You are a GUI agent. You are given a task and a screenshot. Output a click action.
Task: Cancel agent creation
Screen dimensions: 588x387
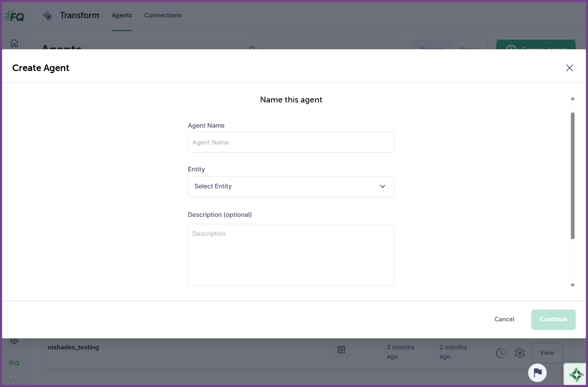pos(504,319)
